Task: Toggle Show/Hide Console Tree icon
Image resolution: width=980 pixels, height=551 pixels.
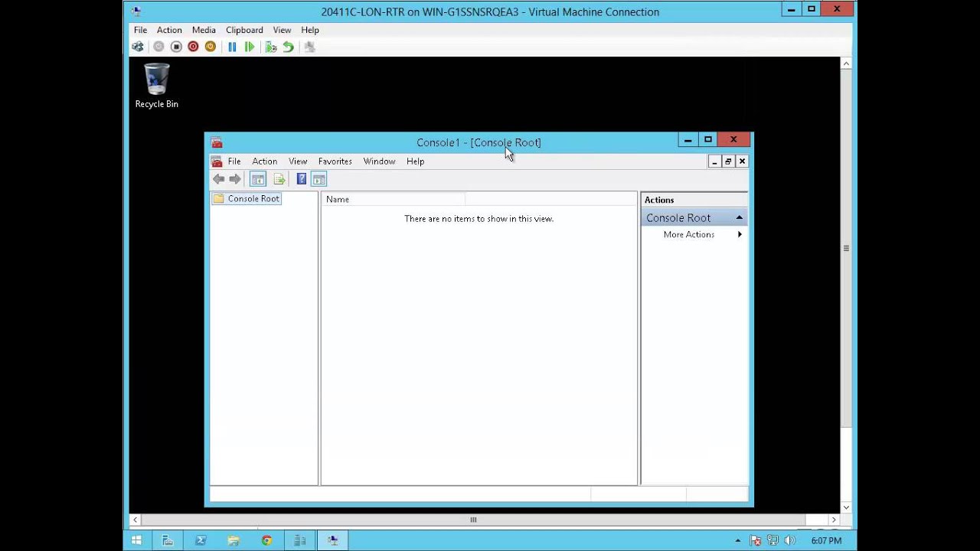Action: [258, 179]
